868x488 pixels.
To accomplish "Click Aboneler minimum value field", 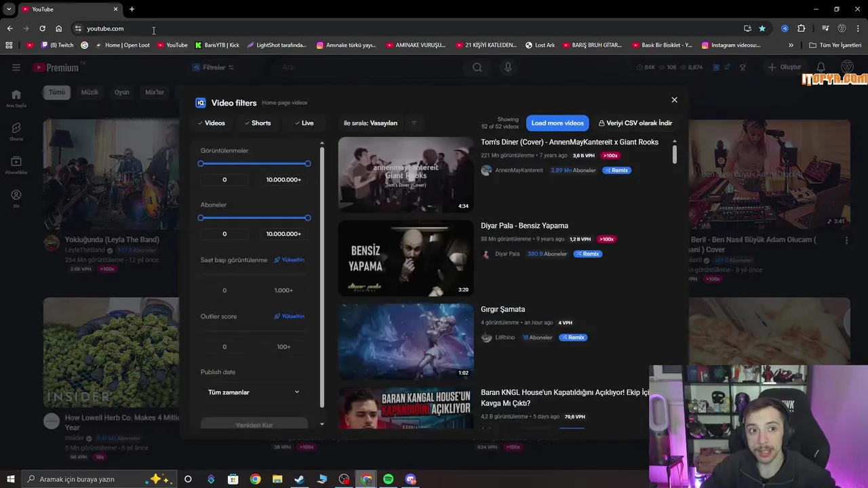I will coord(224,234).
